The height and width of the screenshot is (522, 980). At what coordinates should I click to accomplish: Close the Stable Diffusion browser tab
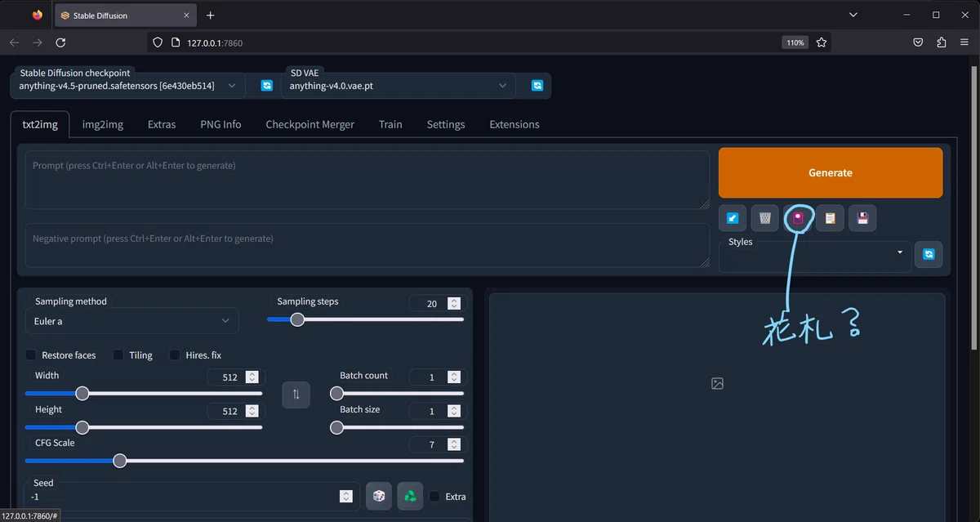(187, 16)
